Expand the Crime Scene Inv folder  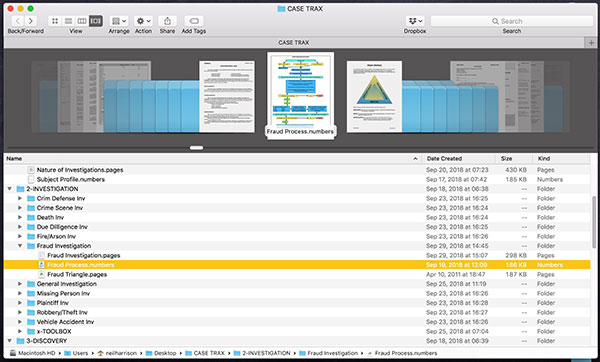coord(20,208)
